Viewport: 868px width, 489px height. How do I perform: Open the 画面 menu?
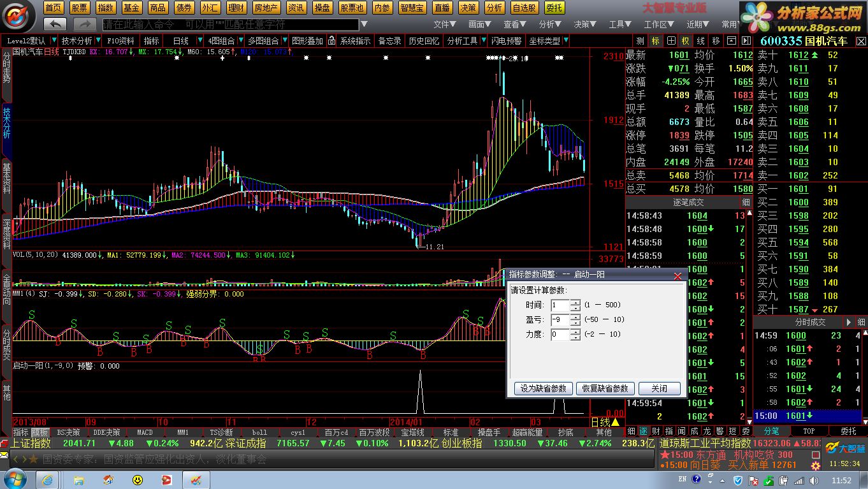pyautogui.click(x=479, y=24)
